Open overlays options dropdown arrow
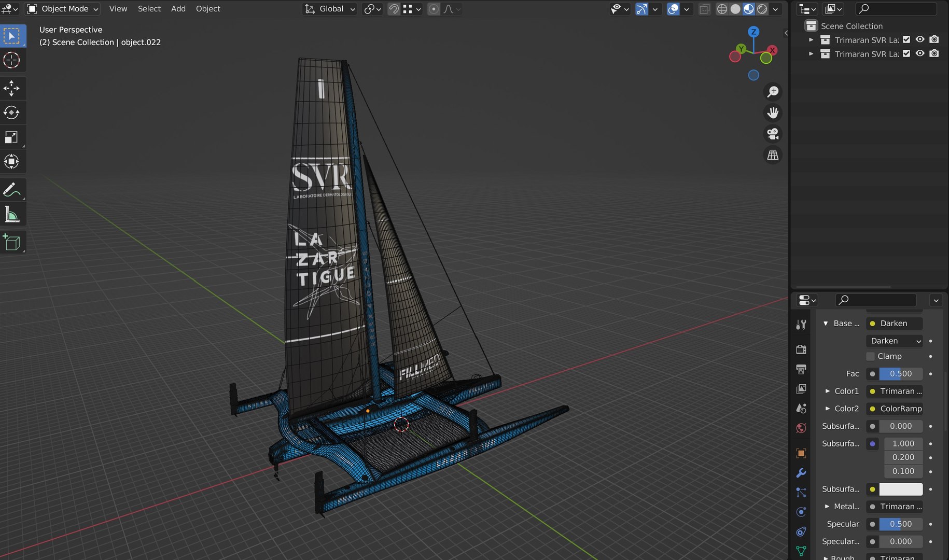Viewport: 949px width, 560px height. [687, 9]
